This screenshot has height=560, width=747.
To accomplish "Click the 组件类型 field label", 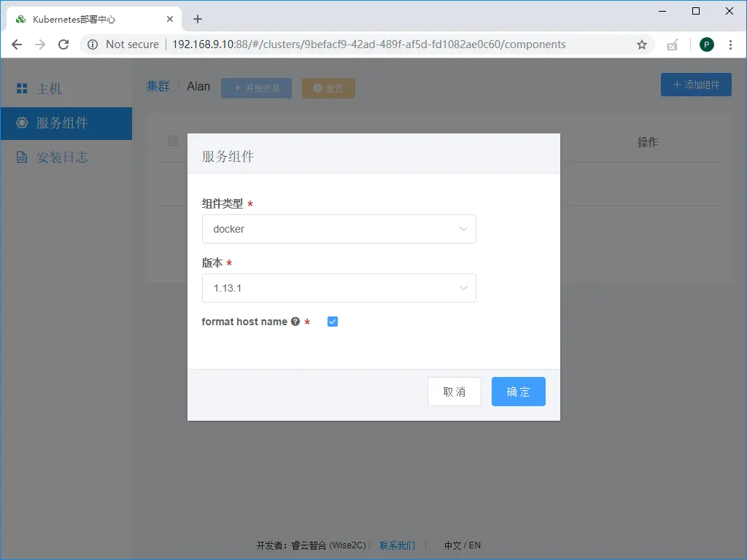I will 222,204.
